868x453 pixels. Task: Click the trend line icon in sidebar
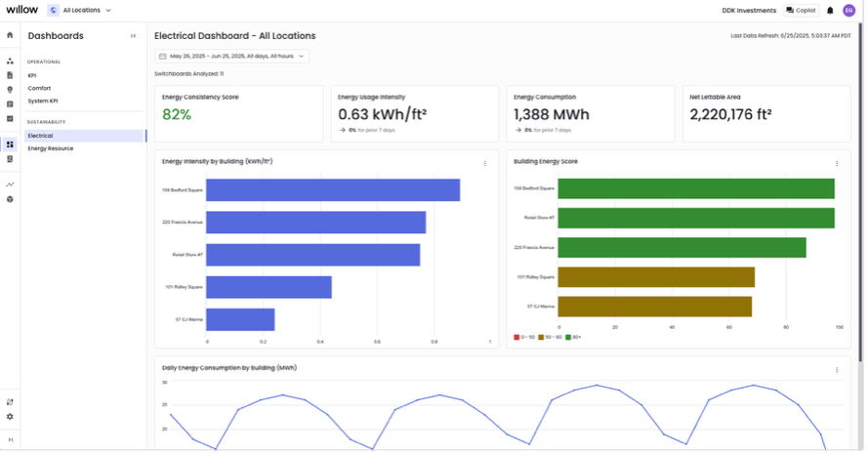tap(10, 184)
